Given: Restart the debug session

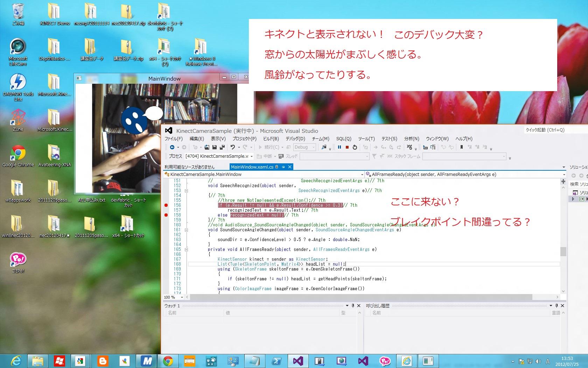Looking at the screenshot, I should 355,147.
